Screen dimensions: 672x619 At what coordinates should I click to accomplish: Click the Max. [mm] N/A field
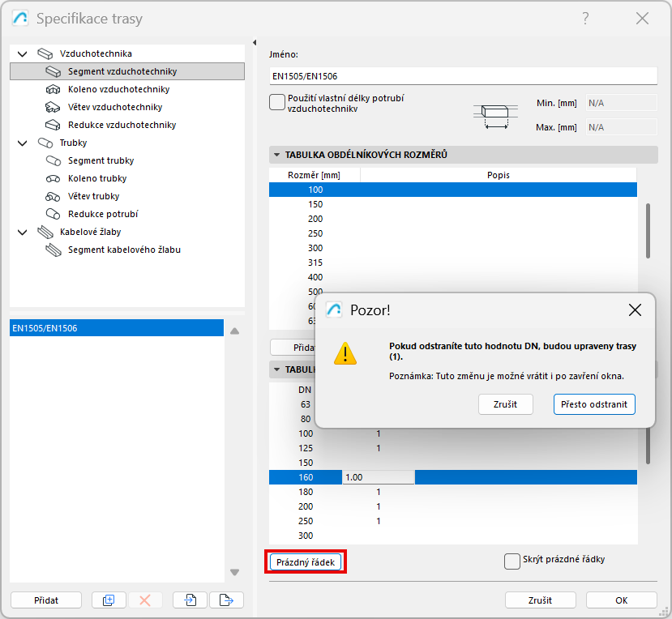pyautogui.click(x=621, y=127)
